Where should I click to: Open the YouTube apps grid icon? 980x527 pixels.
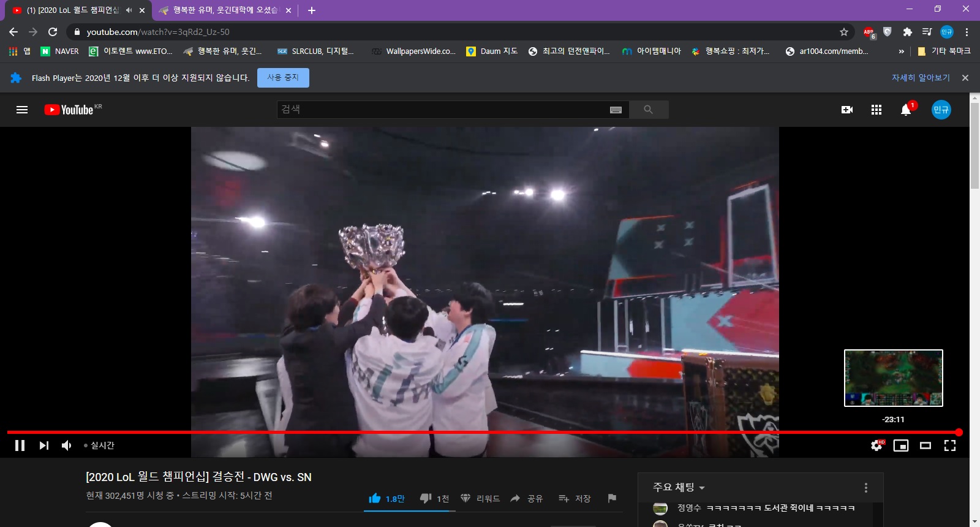[x=876, y=110]
